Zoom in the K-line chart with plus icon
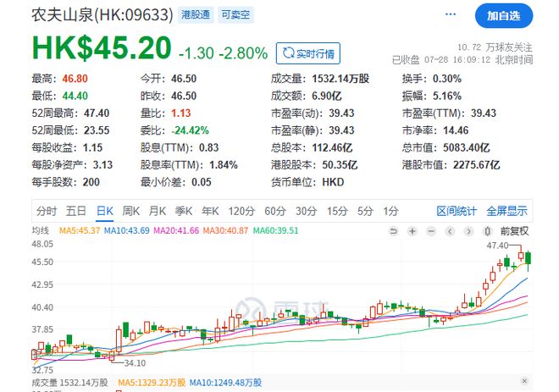This screenshot has height=392, width=559. tap(412, 231)
